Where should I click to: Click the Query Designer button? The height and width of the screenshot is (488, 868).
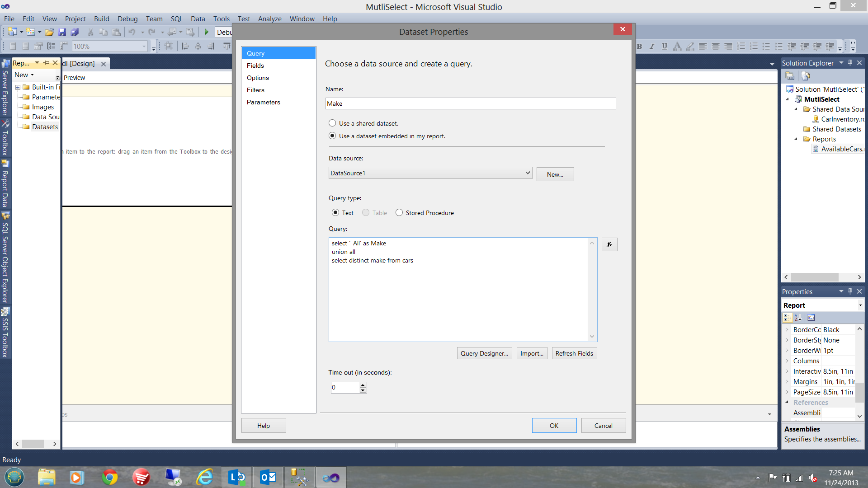click(483, 353)
